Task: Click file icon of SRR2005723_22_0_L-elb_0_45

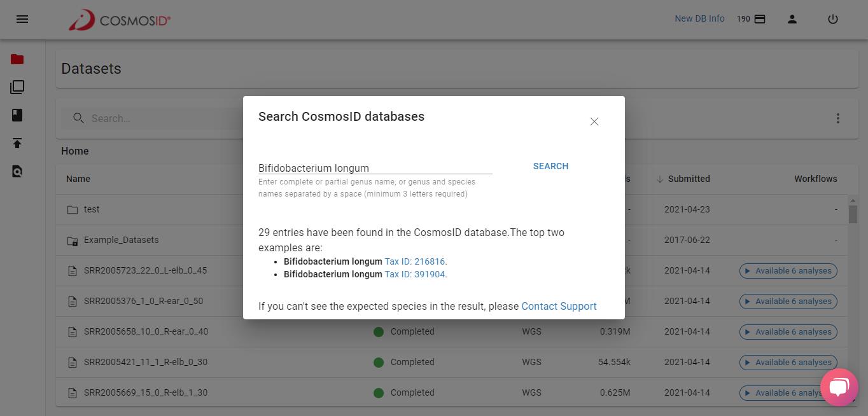Action: click(73, 271)
